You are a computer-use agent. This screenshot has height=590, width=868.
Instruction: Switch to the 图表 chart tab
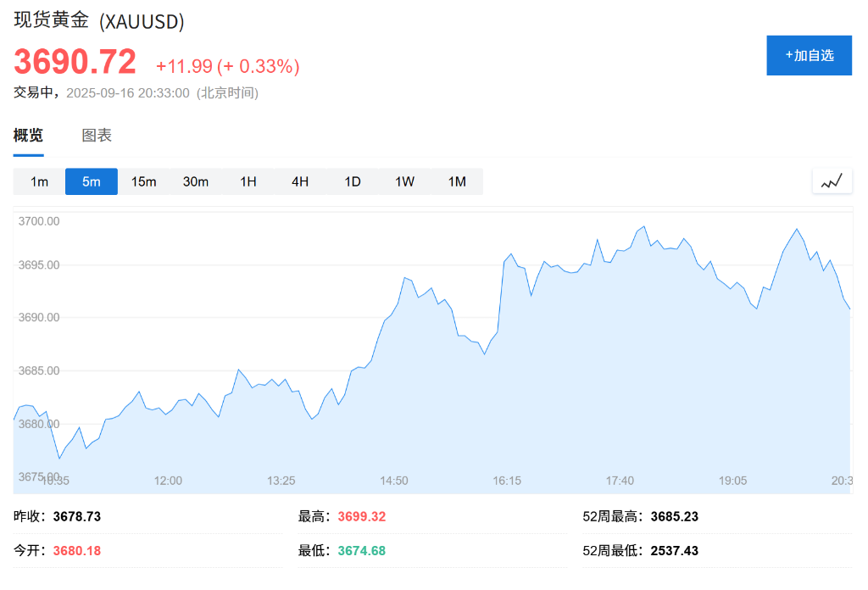[97, 136]
